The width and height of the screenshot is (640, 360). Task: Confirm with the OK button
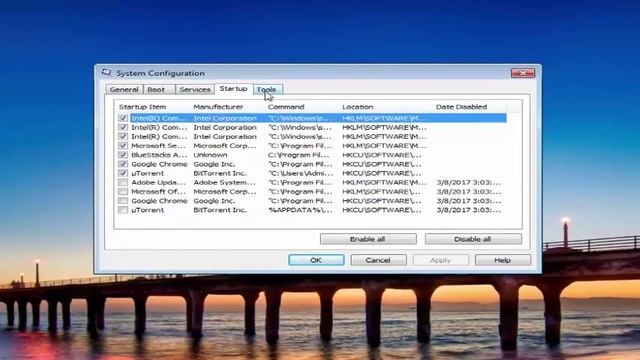(x=316, y=260)
